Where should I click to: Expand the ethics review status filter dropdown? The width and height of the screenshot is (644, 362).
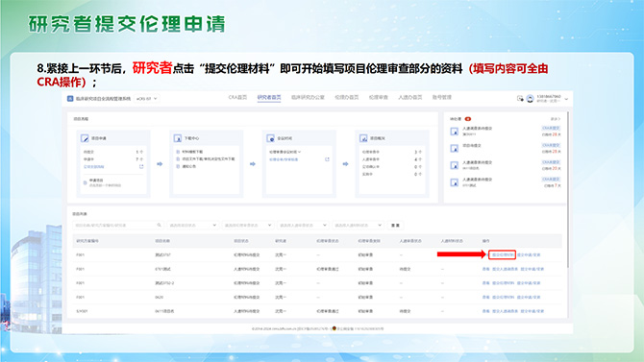pos(247,226)
